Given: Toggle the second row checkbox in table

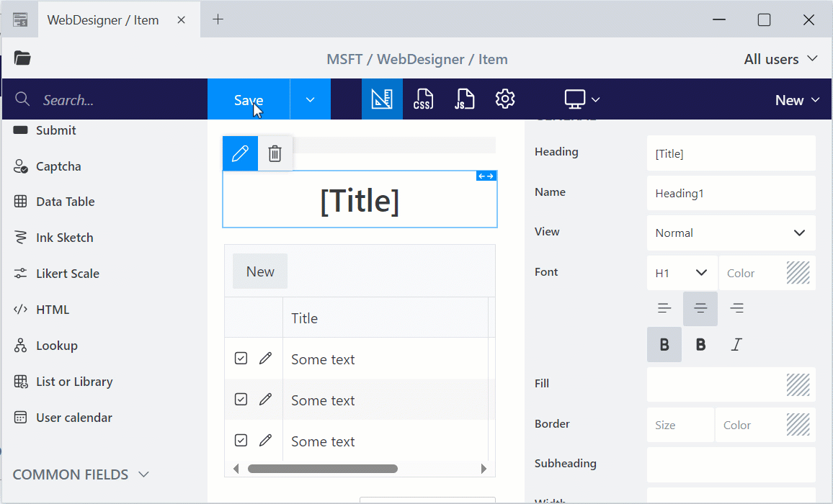Looking at the screenshot, I should pos(241,400).
